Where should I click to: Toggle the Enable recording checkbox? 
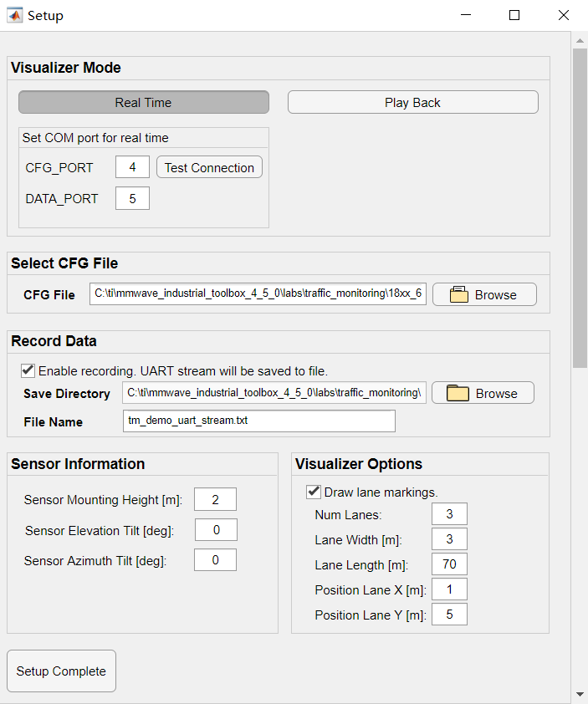pos(28,370)
